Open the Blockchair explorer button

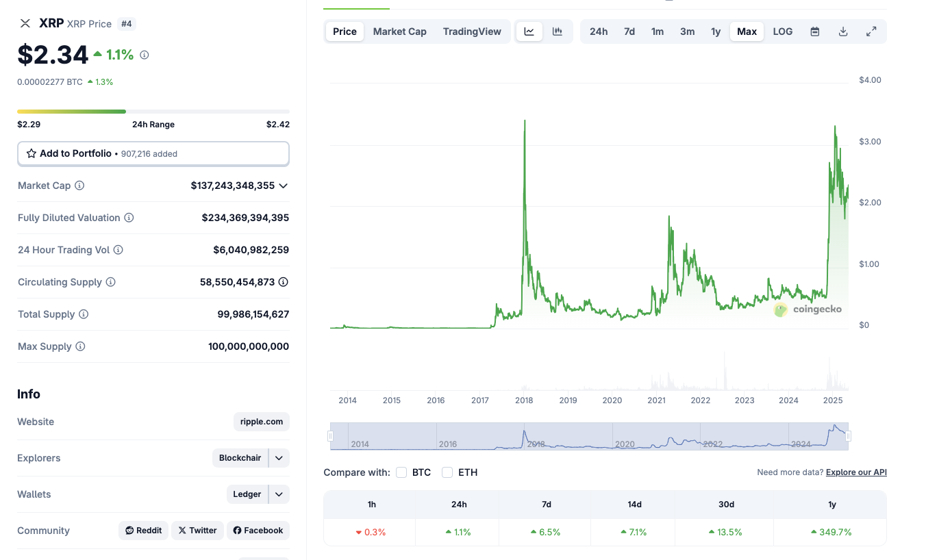pyautogui.click(x=240, y=458)
